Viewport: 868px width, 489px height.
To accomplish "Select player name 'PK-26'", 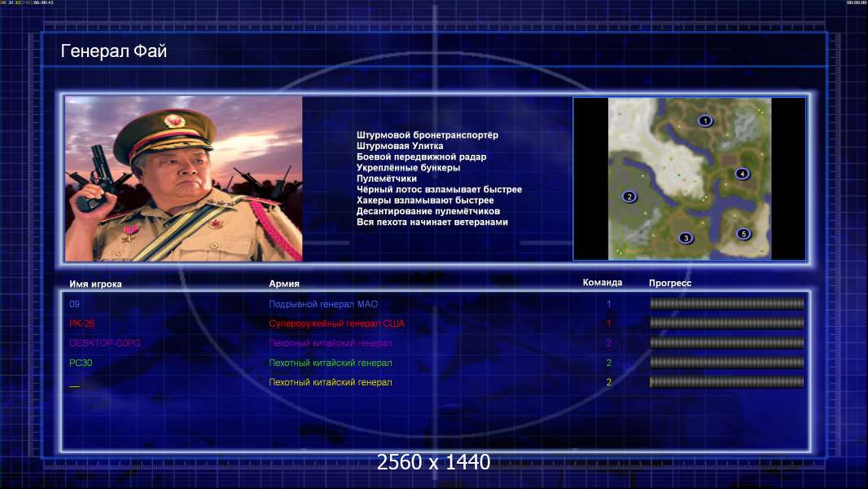I will pyautogui.click(x=82, y=324).
